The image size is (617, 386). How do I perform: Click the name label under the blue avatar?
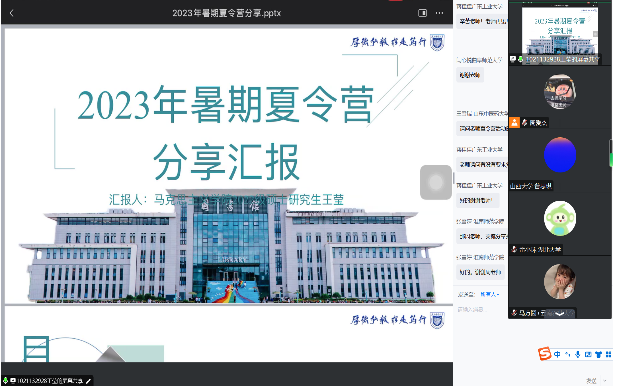[x=531, y=186]
